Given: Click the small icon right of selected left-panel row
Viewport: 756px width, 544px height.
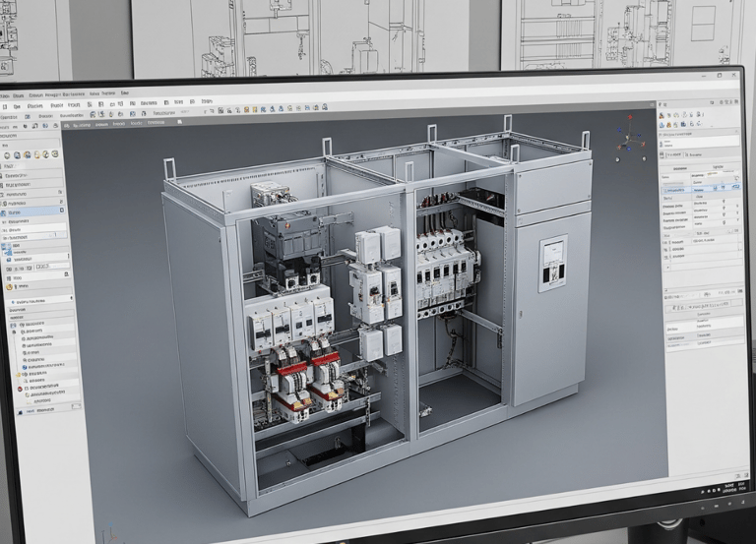Looking at the screenshot, I should 61,211.
